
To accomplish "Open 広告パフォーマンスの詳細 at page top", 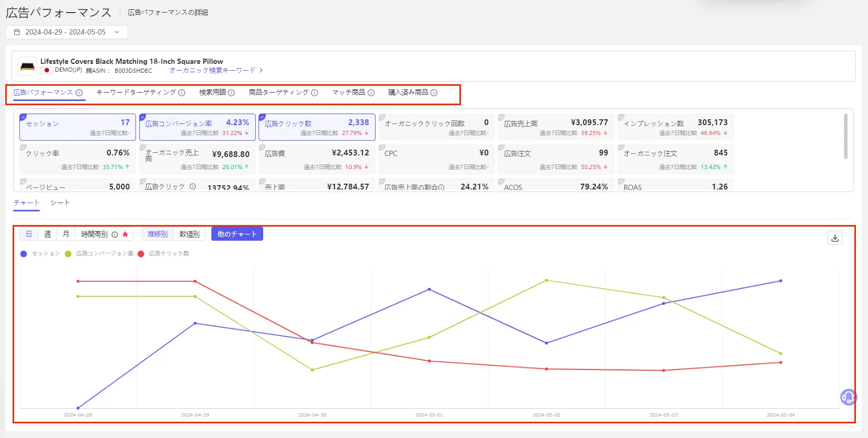I will coord(168,13).
